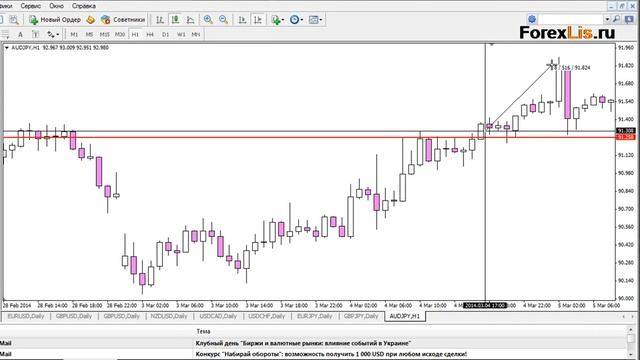Toggle the H1 timeframe button

point(135,35)
